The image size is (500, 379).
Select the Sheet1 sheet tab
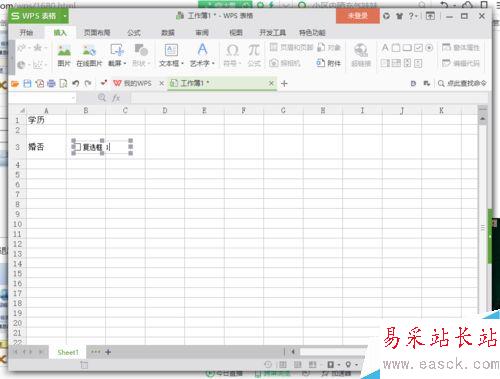(68, 352)
